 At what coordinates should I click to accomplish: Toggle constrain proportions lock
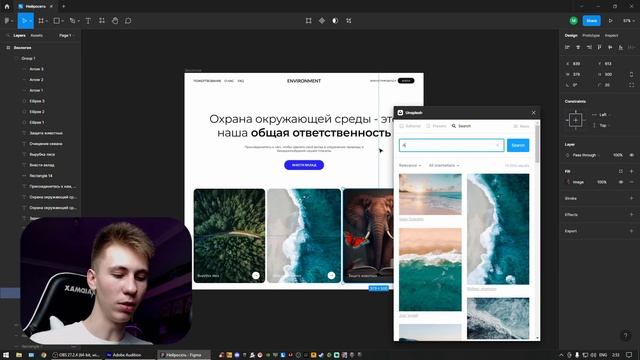click(631, 74)
